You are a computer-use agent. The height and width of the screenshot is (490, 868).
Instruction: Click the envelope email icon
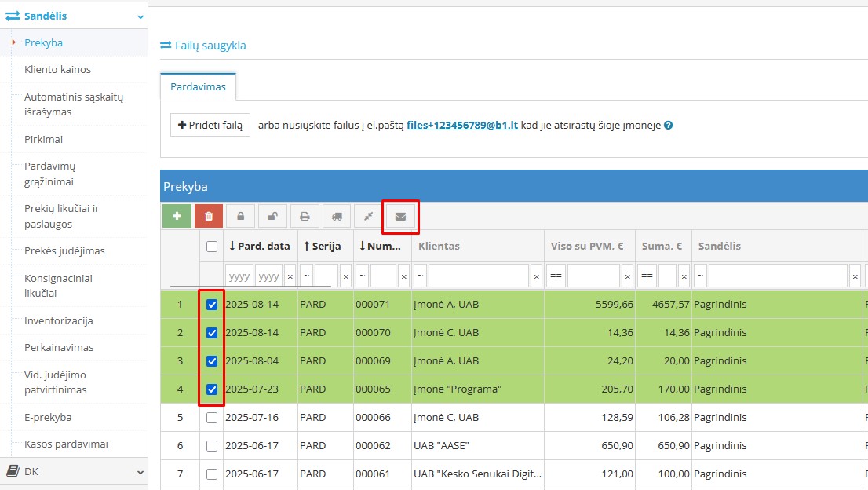tap(400, 216)
